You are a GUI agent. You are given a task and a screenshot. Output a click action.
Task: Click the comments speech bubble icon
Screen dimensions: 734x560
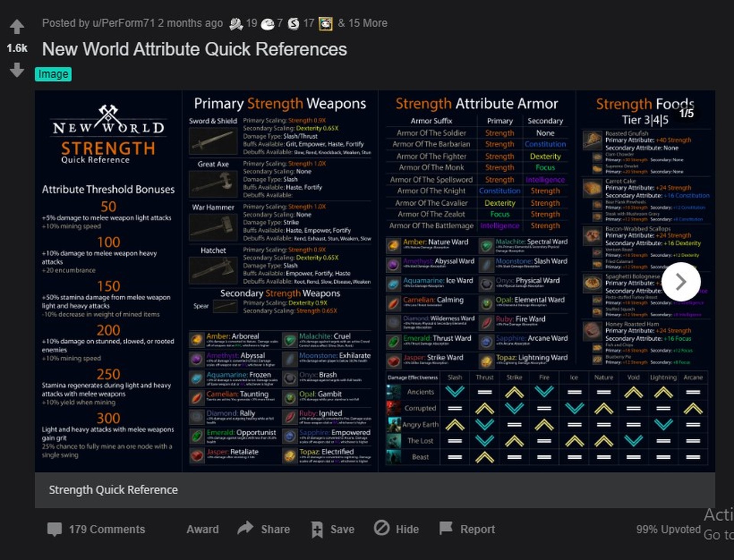coord(54,529)
